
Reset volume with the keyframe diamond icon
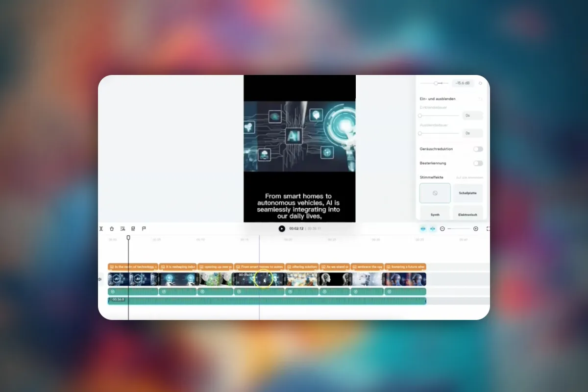[x=480, y=83]
